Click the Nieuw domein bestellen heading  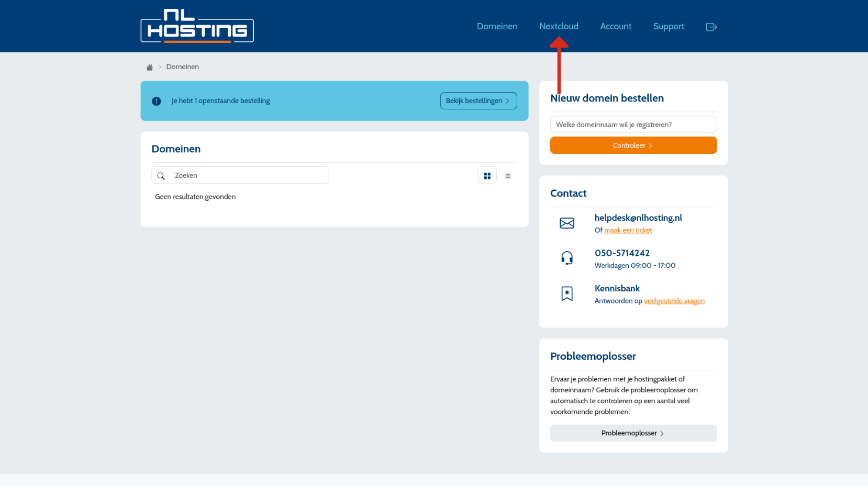[x=606, y=98]
